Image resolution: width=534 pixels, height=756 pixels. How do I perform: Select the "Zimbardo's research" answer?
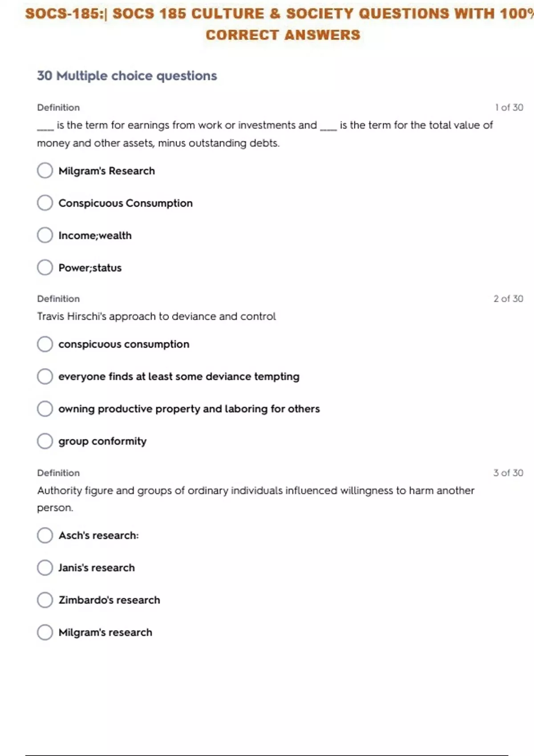click(x=45, y=600)
